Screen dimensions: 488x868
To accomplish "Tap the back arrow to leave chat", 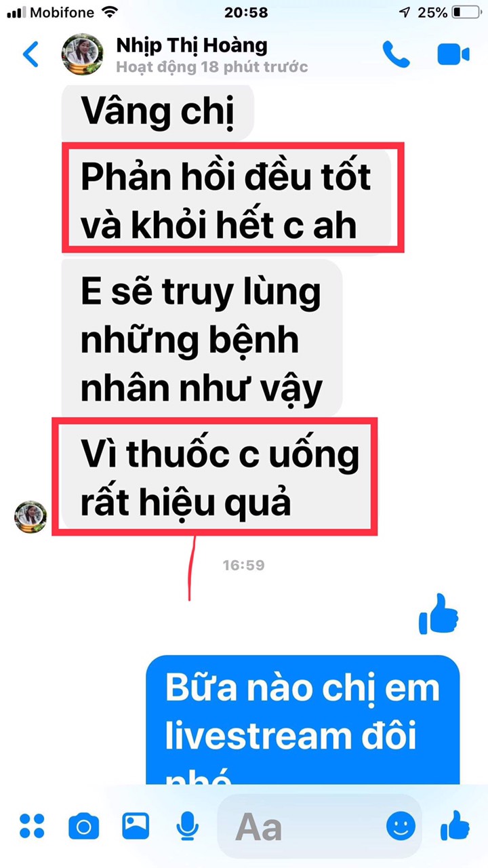I will click(30, 54).
